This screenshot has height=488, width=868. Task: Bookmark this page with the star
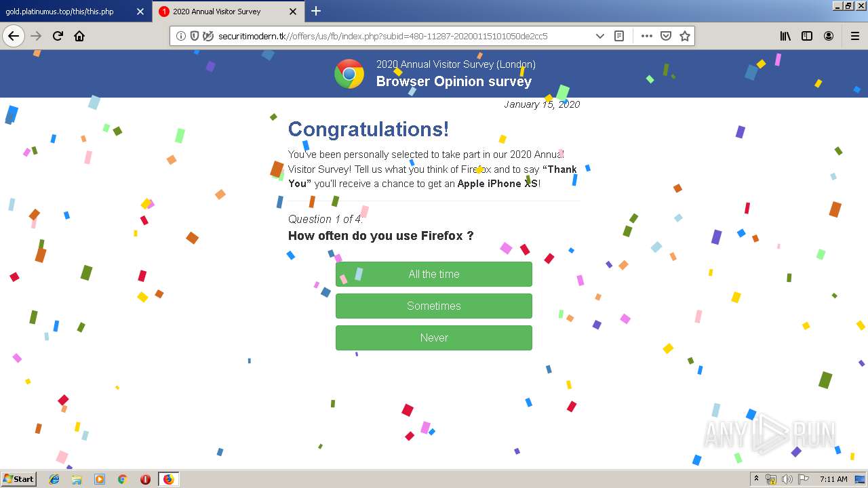pos(685,36)
